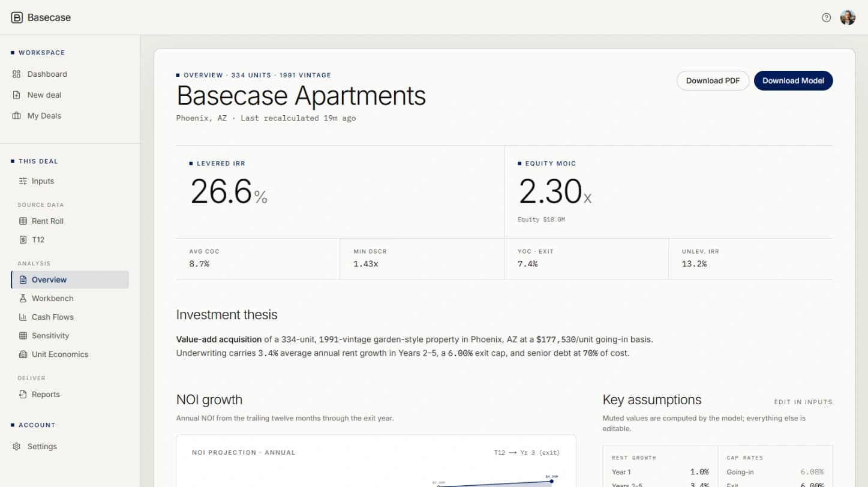This screenshot has height=487, width=868.
Task: Click the Key assumptions heading
Action: click(x=651, y=400)
